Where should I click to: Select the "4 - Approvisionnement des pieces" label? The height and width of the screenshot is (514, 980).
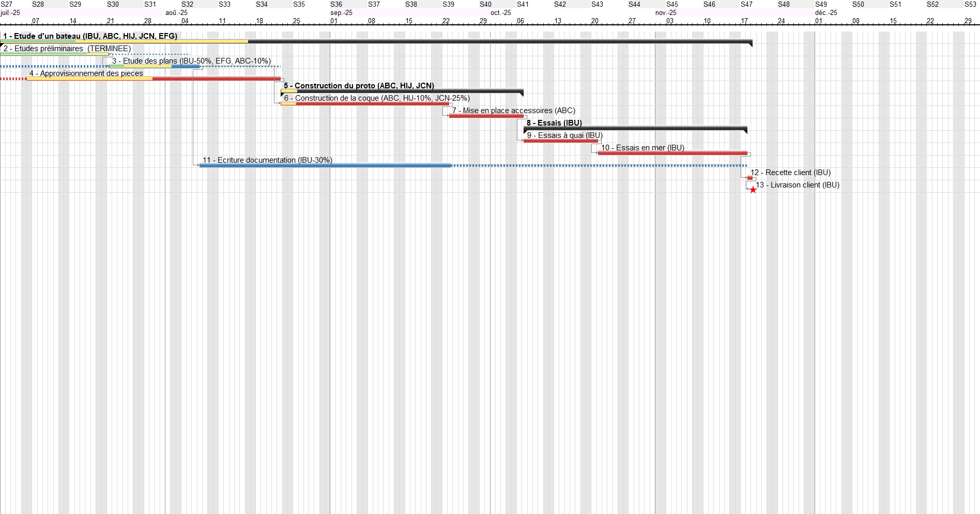click(86, 73)
